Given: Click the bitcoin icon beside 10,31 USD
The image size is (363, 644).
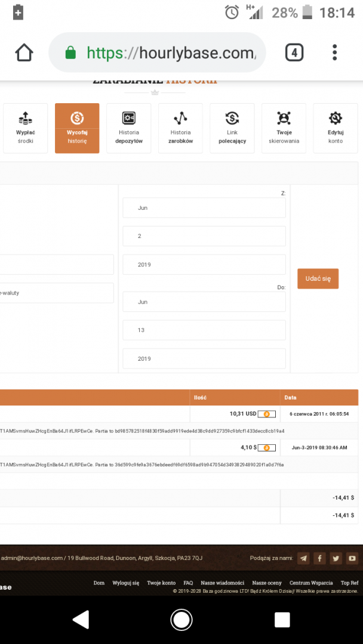Looking at the screenshot, I should (x=266, y=414).
